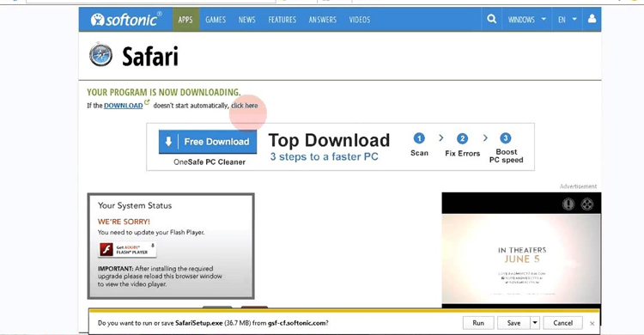Click the Get Adobe Flash Player button

(127, 249)
